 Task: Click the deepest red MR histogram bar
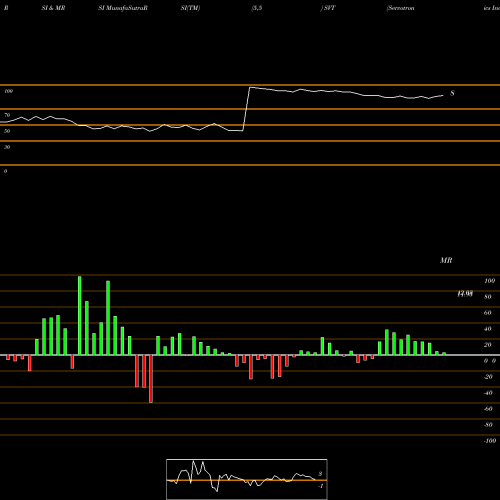(151, 379)
